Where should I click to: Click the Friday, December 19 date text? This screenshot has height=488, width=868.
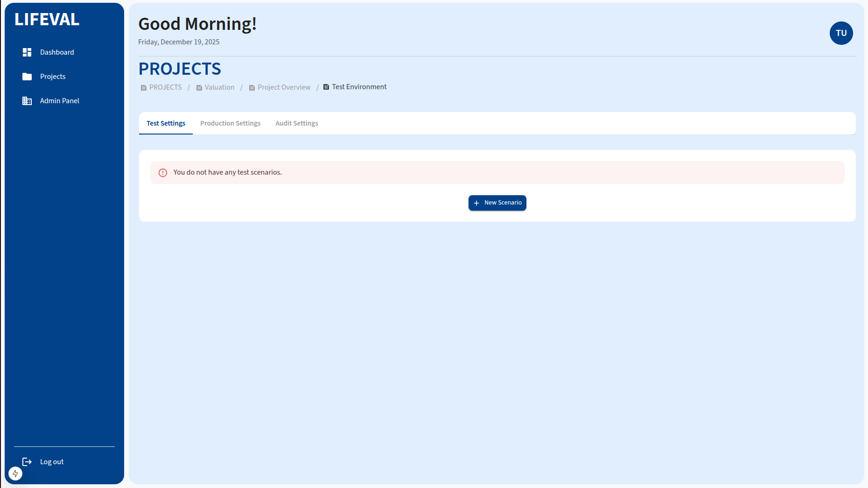[179, 42]
